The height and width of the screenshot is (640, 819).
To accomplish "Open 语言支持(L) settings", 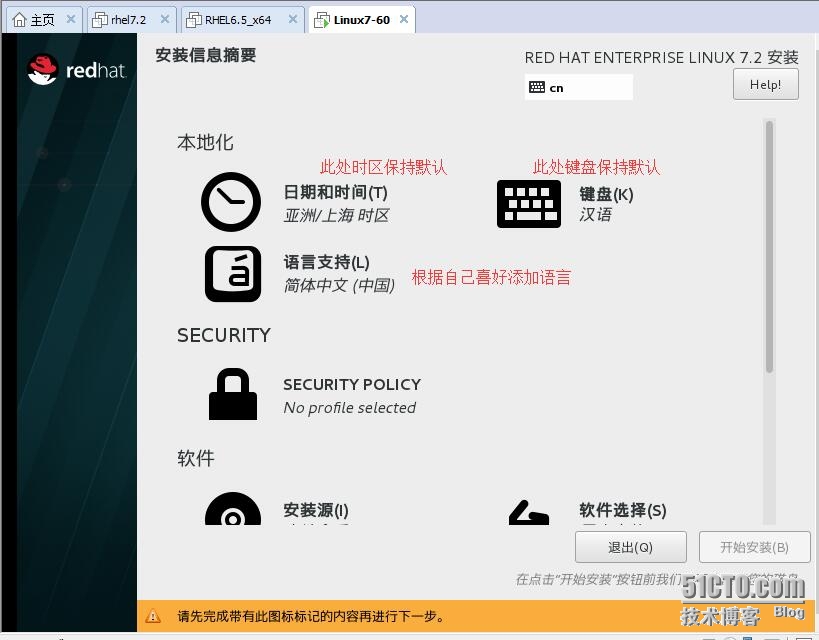I will [x=326, y=262].
